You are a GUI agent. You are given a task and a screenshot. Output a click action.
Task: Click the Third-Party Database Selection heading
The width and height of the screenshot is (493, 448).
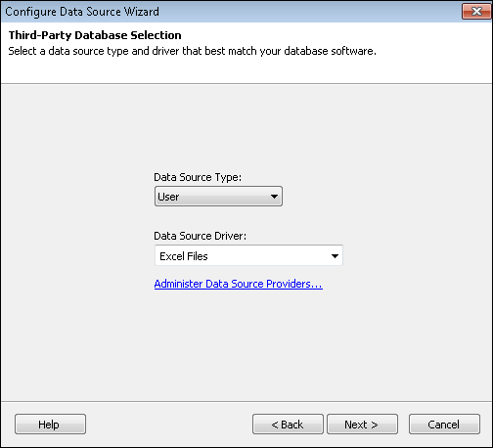(x=95, y=35)
